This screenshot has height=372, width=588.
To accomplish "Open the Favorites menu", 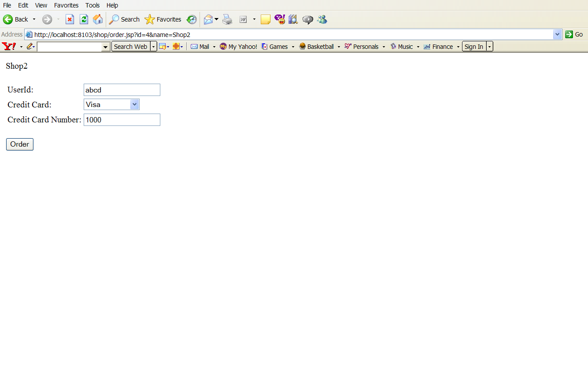I will click(66, 5).
